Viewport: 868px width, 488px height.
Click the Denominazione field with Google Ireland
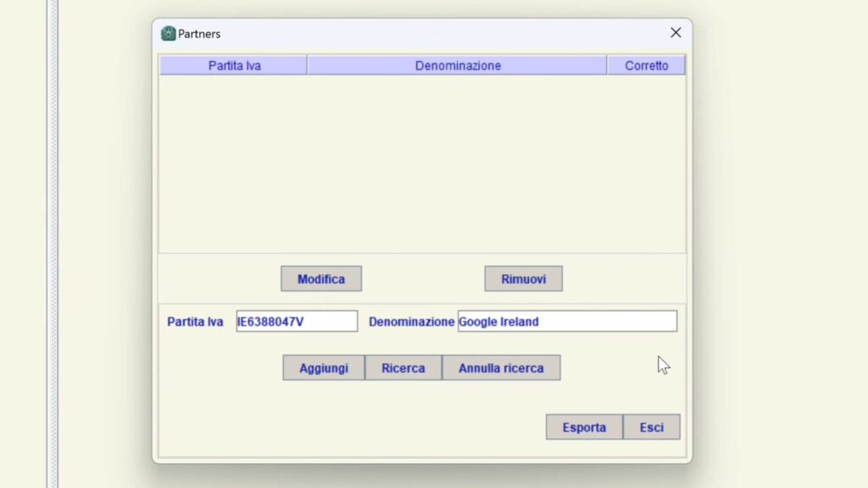[567, 322]
